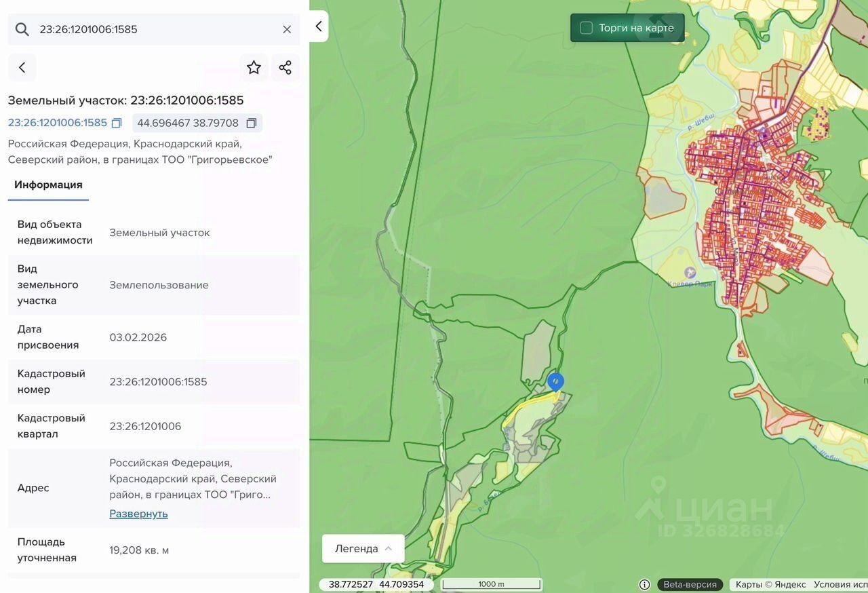Screen dimensions: 868x593
Task: Clear the cadastral number search field
Action: [x=287, y=29]
